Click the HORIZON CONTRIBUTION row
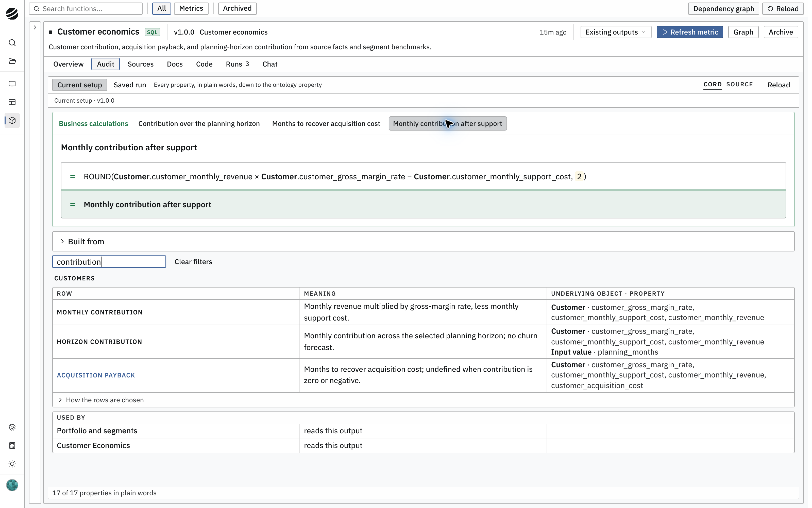This screenshot has height=508, width=812. [x=423, y=342]
